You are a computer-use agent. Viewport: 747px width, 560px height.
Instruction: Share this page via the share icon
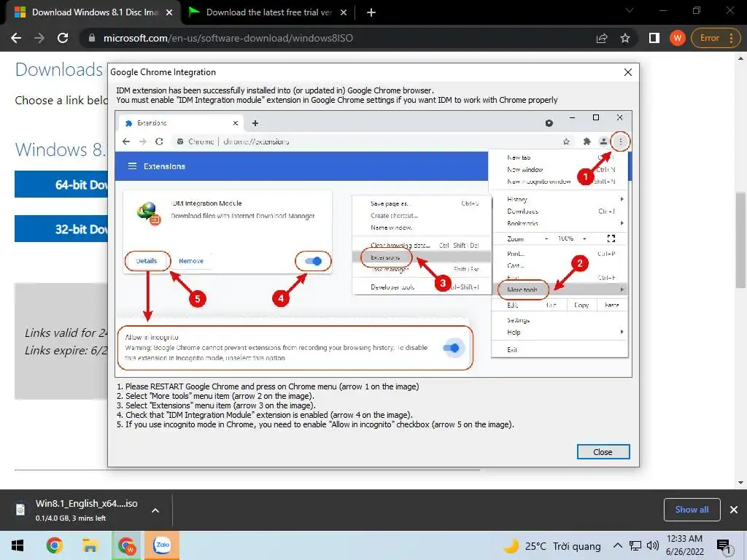tap(602, 38)
